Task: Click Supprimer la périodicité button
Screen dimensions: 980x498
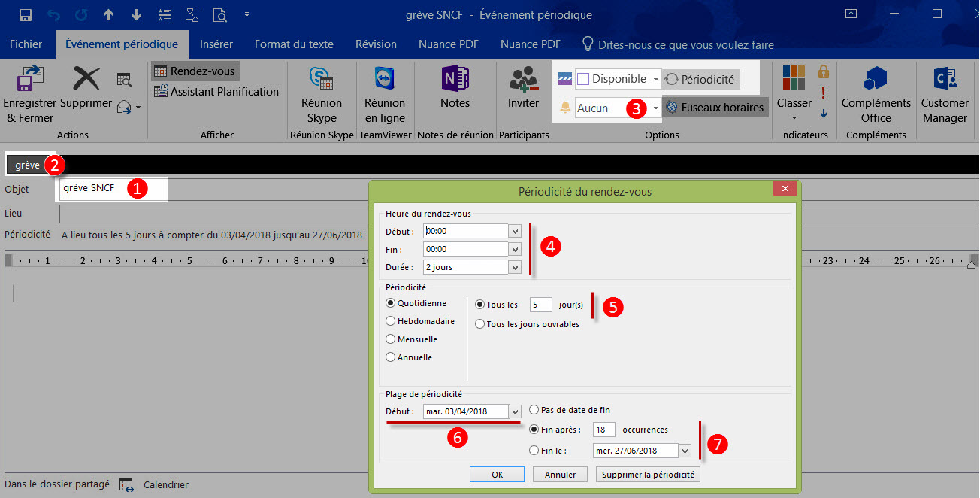Action: tap(648, 475)
